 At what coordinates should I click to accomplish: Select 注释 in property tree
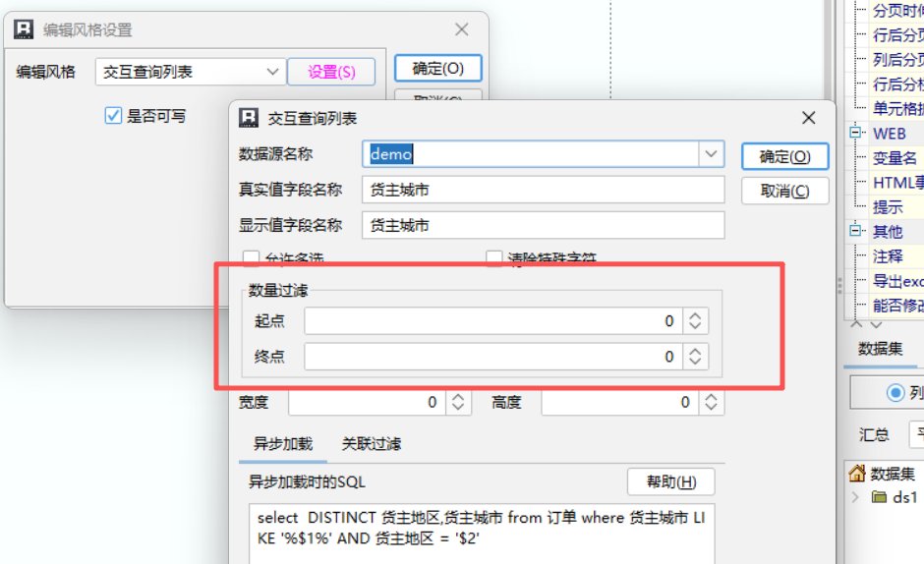point(888,256)
